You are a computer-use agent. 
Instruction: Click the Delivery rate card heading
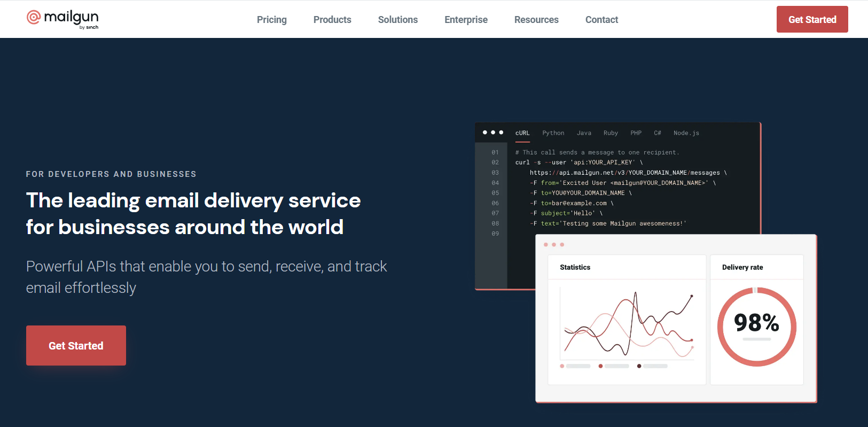tap(742, 267)
